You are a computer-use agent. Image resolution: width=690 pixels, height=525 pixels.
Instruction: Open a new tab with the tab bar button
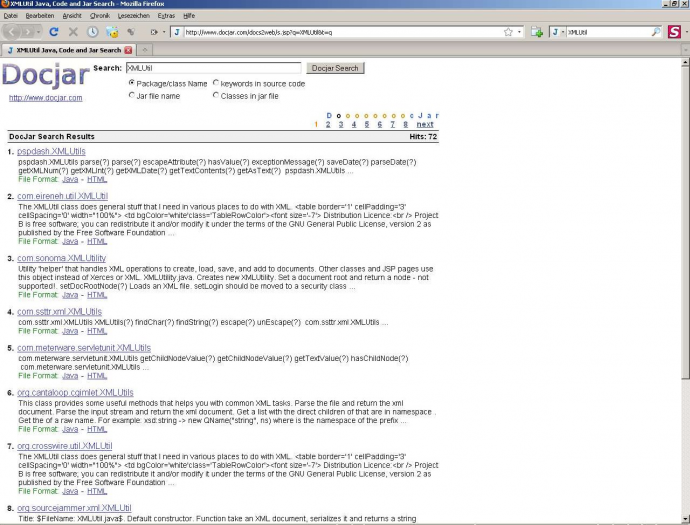click(x=145, y=50)
